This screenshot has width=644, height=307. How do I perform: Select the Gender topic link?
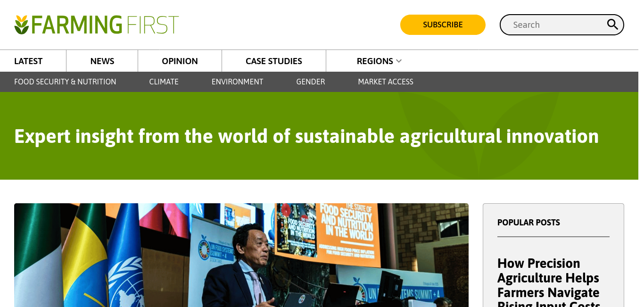(x=311, y=82)
